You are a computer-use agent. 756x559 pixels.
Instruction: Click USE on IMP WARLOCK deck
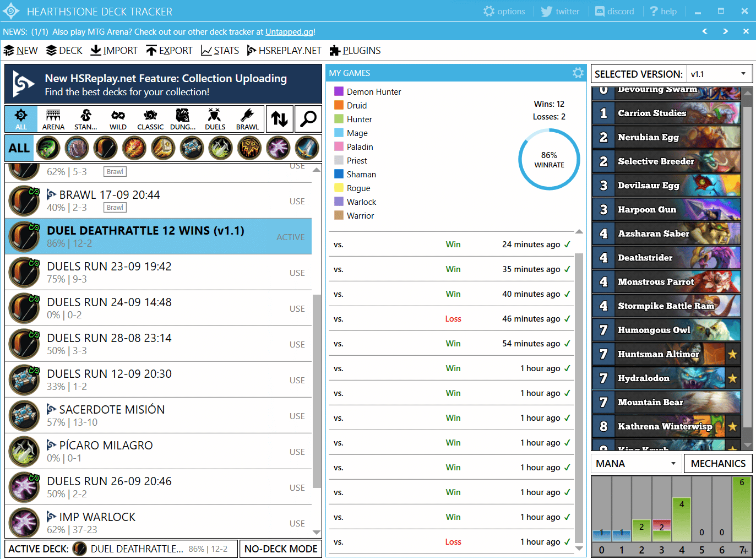(297, 524)
